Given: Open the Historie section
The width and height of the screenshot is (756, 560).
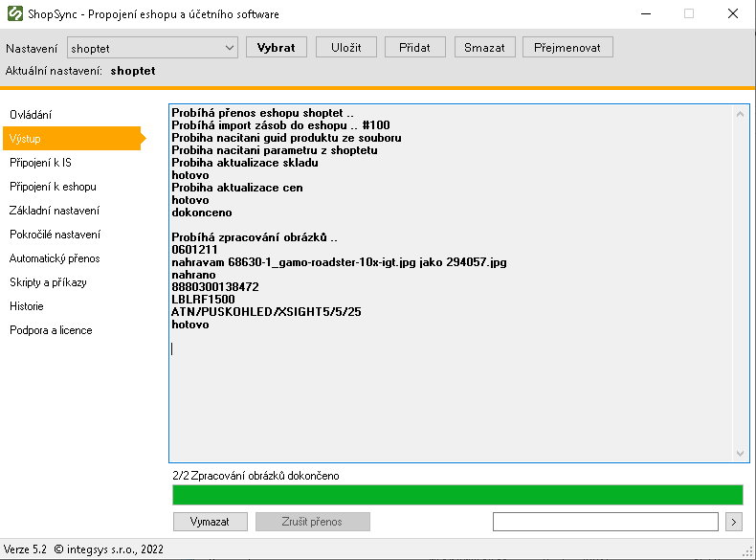Looking at the screenshot, I should 27,306.
